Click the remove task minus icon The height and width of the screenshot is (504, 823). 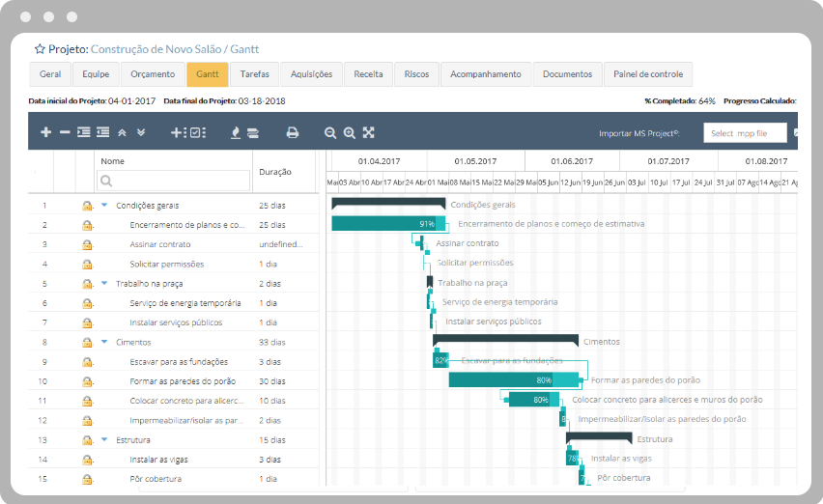click(65, 132)
